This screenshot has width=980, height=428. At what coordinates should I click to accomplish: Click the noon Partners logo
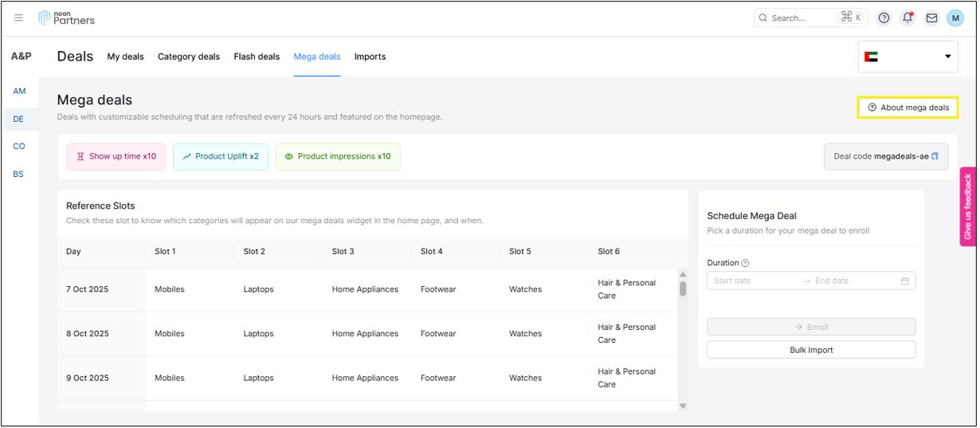coord(67,18)
